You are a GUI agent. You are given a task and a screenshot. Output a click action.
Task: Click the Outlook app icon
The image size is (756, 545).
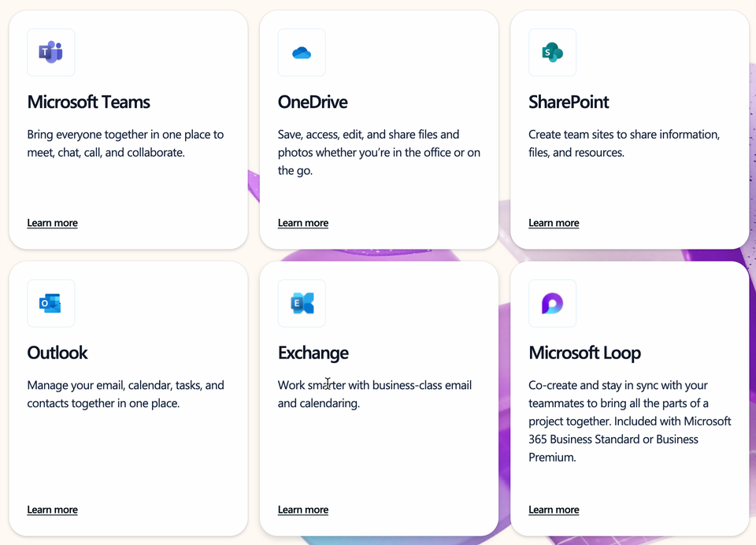click(x=51, y=303)
